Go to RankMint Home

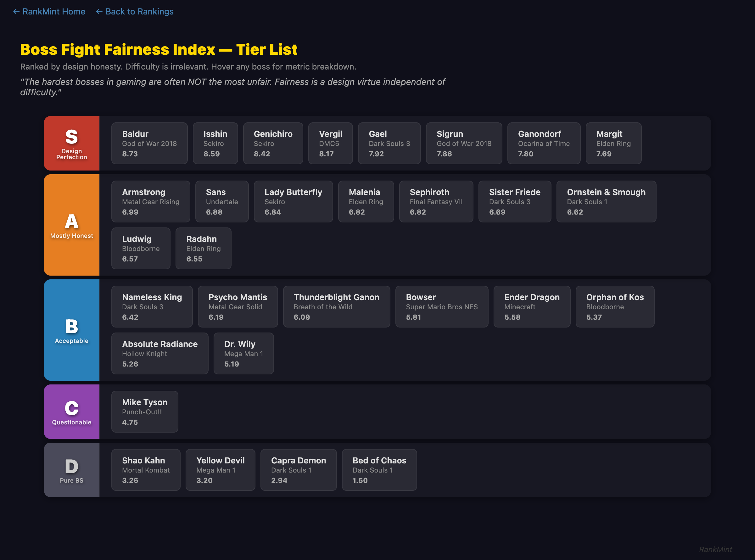coord(49,12)
